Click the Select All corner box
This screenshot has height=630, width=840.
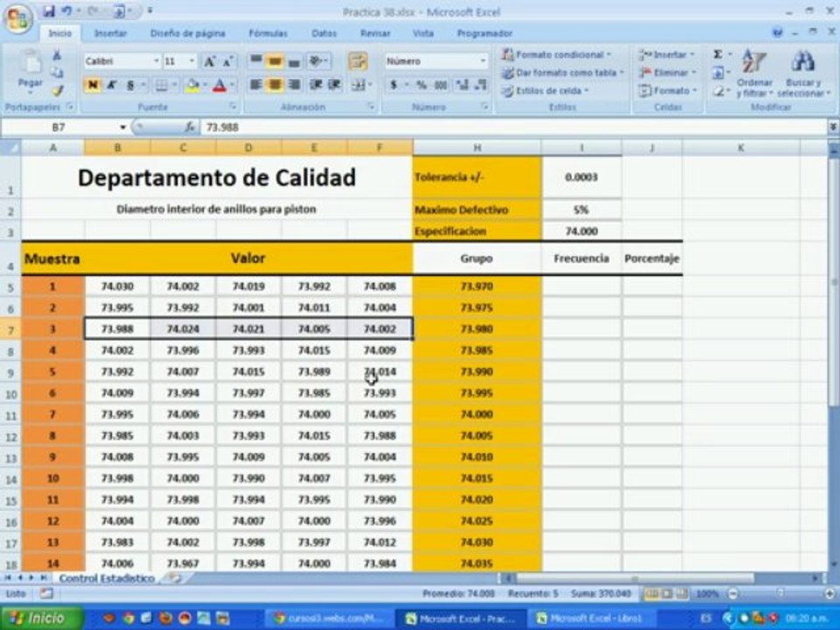pos(10,147)
